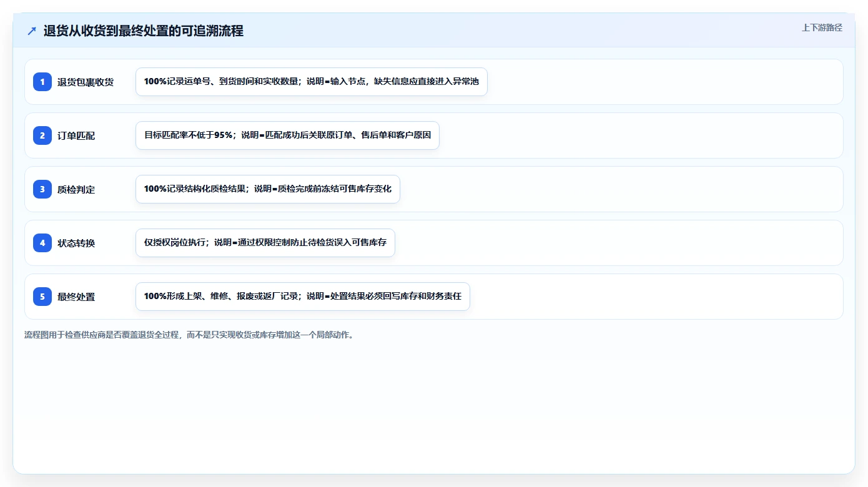Screen dimensions: 868x487
Task: Click step number 1 badge
Action: pos(42,82)
